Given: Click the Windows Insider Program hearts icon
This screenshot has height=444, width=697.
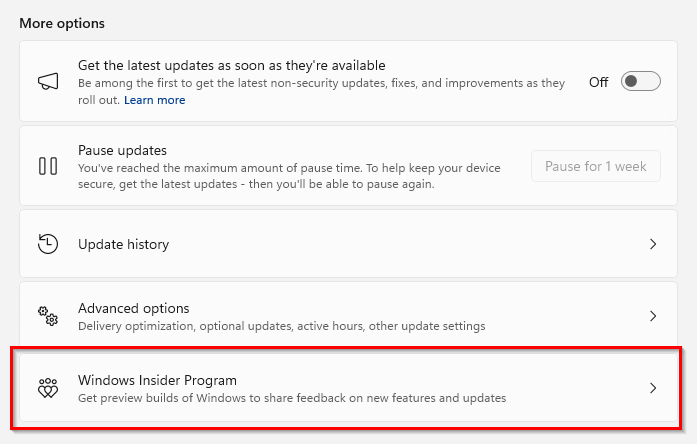Looking at the screenshot, I should tap(47, 388).
